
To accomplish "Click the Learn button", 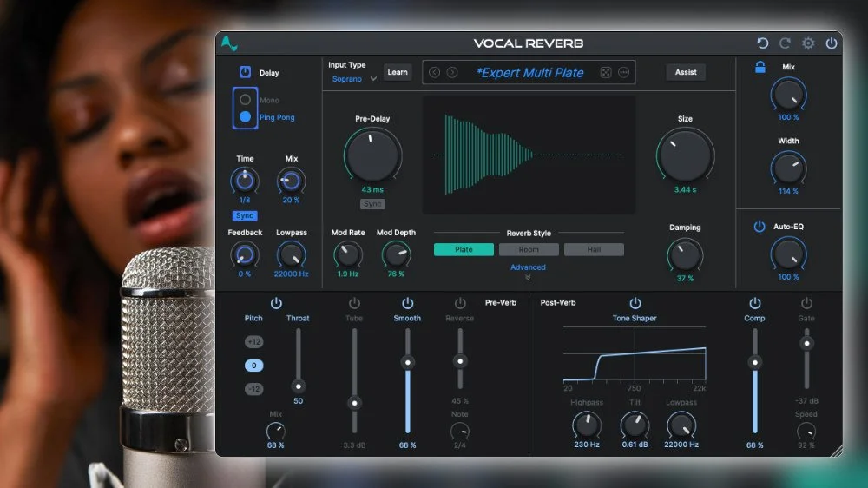I will point(398,72).
